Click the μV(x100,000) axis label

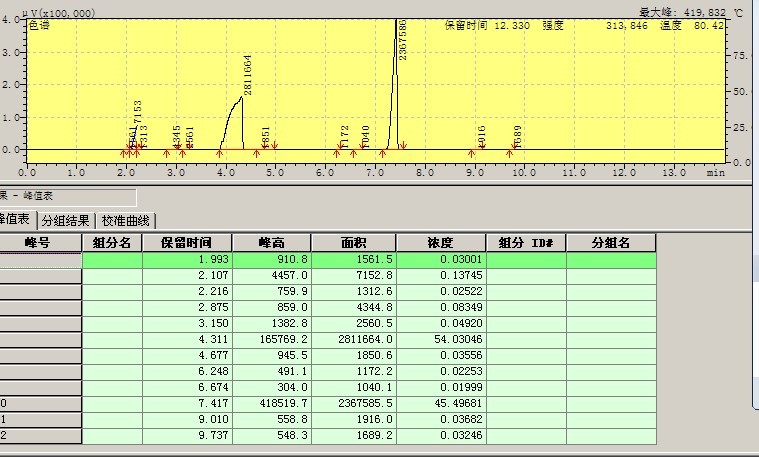(x=59, y=13)
